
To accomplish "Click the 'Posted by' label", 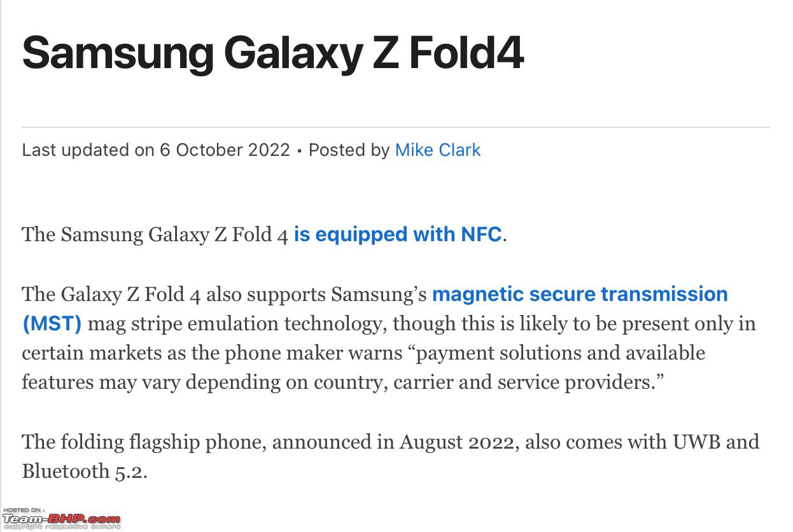I will pos(349,150).
